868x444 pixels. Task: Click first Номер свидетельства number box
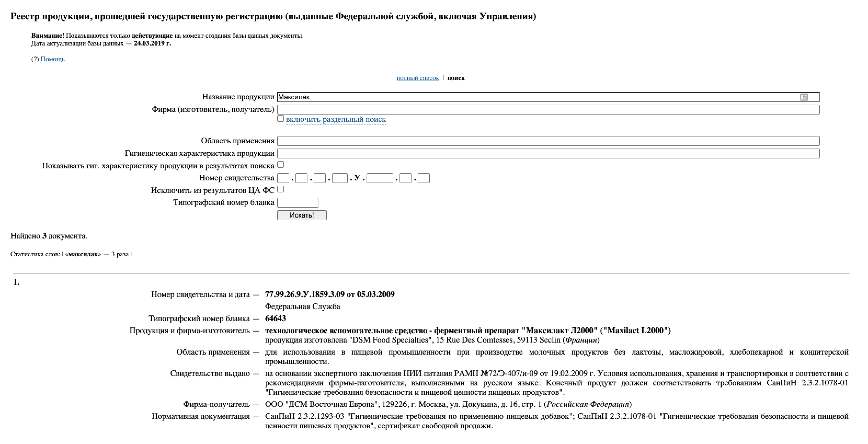point(283,178)
